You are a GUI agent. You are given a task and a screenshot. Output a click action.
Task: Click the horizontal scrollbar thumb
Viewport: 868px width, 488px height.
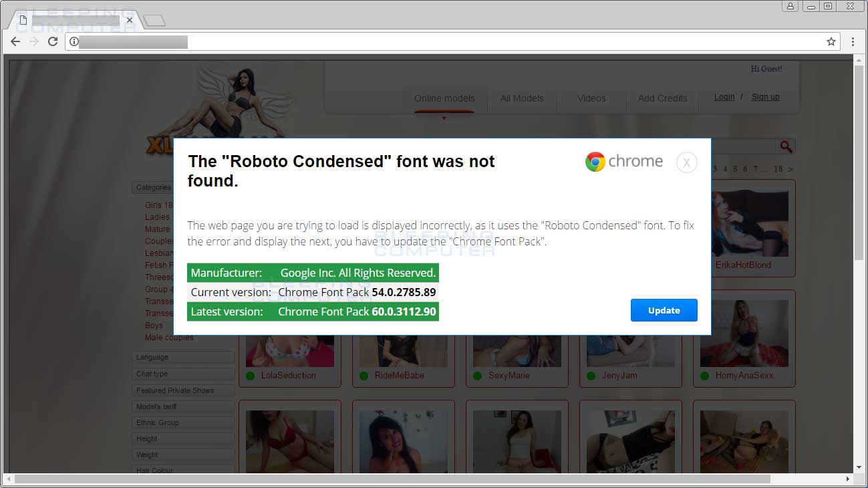point(392,479)
